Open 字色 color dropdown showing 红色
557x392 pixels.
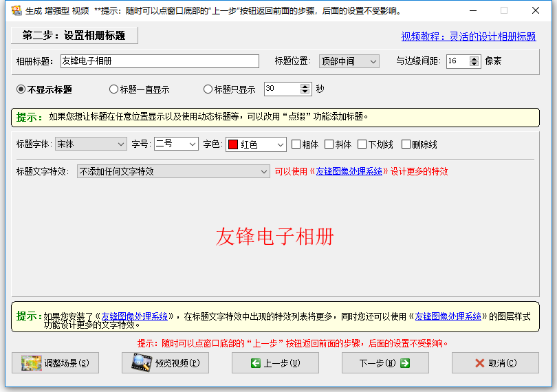256,144
